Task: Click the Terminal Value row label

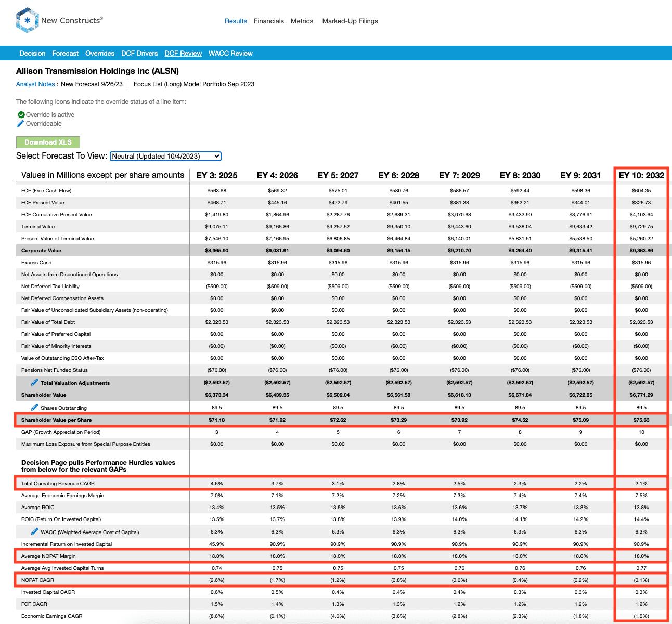Action: (38, 227)
